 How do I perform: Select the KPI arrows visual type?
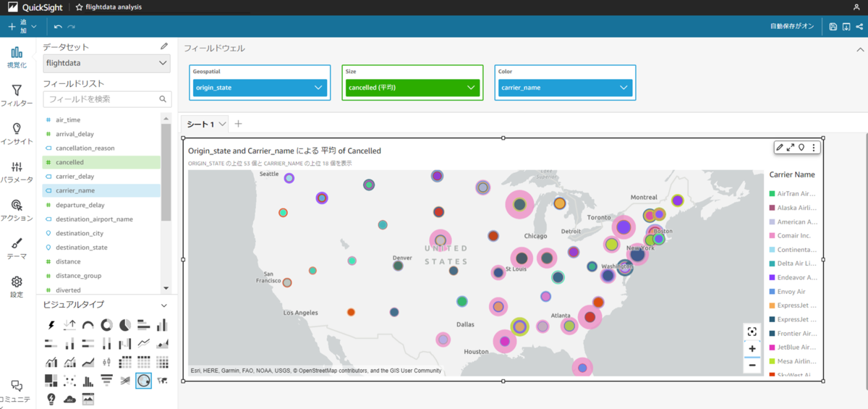pyautogui.click(x=70, y=324)
